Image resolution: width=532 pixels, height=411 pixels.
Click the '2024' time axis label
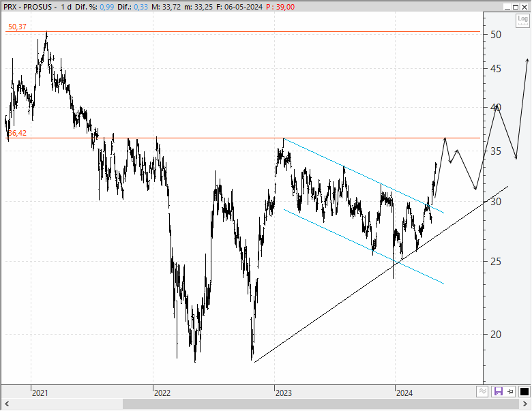point(404,393)
